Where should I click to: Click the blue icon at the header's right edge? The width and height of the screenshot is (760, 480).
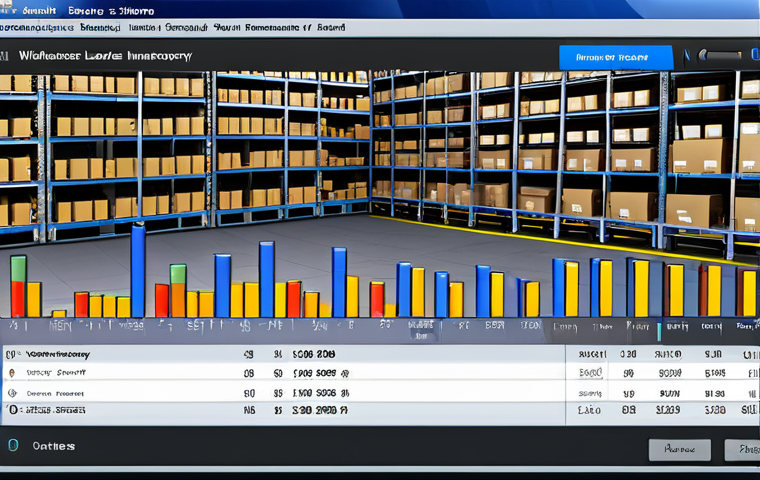click(754, 57)
